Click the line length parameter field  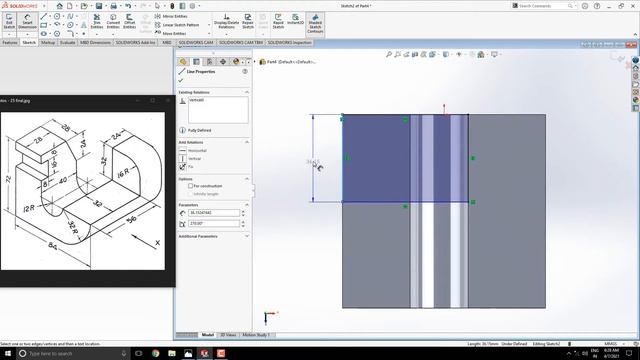click(x=214, y=213)
